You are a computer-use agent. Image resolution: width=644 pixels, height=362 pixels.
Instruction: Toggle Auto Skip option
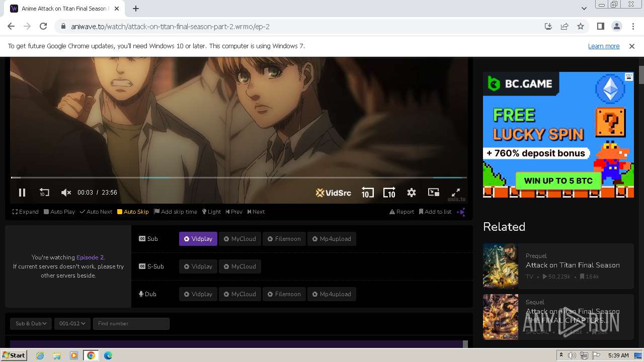(x=133, y=212)
